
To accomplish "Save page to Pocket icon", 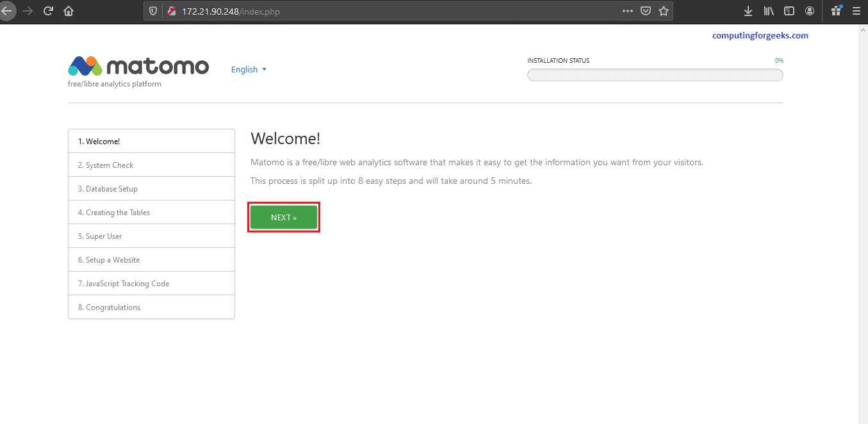I will coord(646,11).
